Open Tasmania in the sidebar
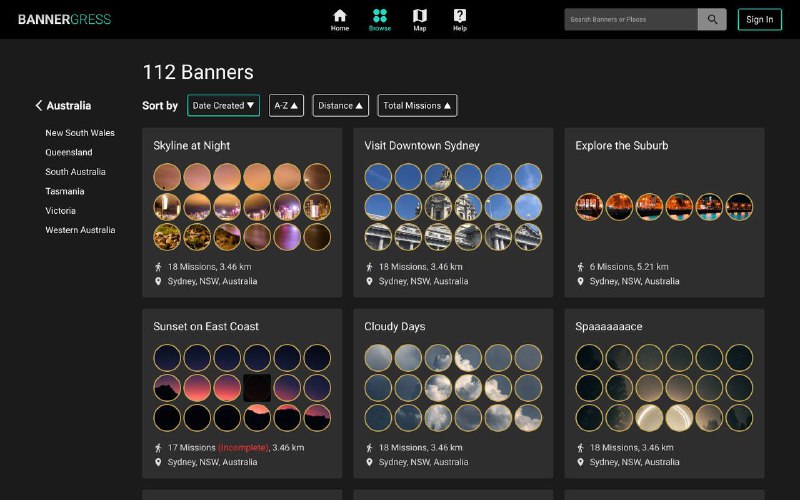800x500 pixels. pyautogui.click(x=65, y=191)
